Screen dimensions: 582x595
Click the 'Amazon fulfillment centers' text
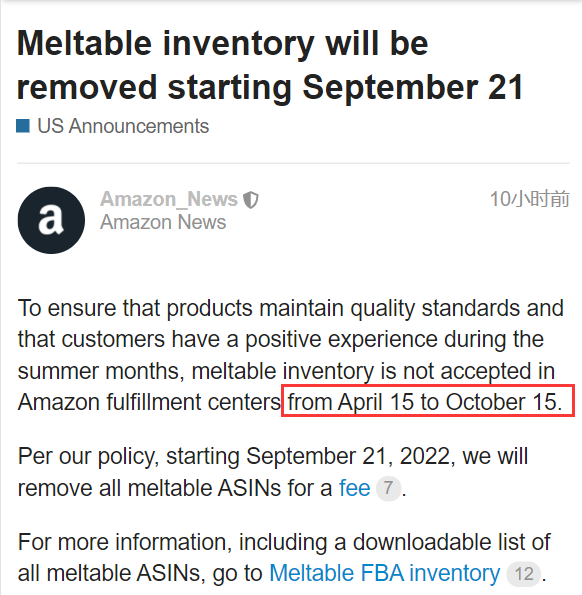[x=149, y=402]
